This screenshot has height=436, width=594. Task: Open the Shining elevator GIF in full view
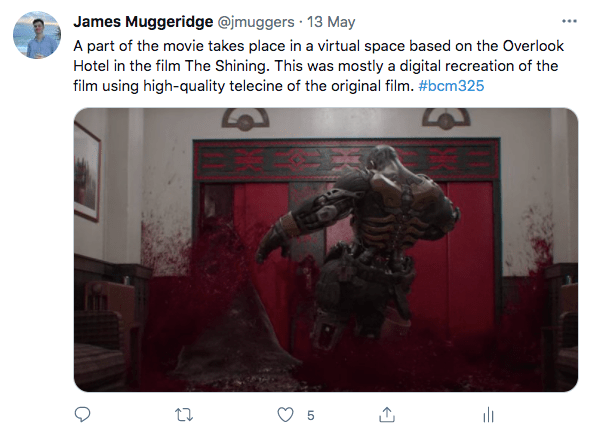(x=326, y=250)
